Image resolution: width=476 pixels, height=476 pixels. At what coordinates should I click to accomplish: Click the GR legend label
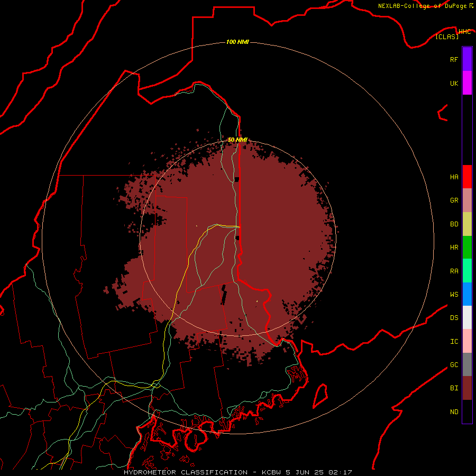(454, 200)
